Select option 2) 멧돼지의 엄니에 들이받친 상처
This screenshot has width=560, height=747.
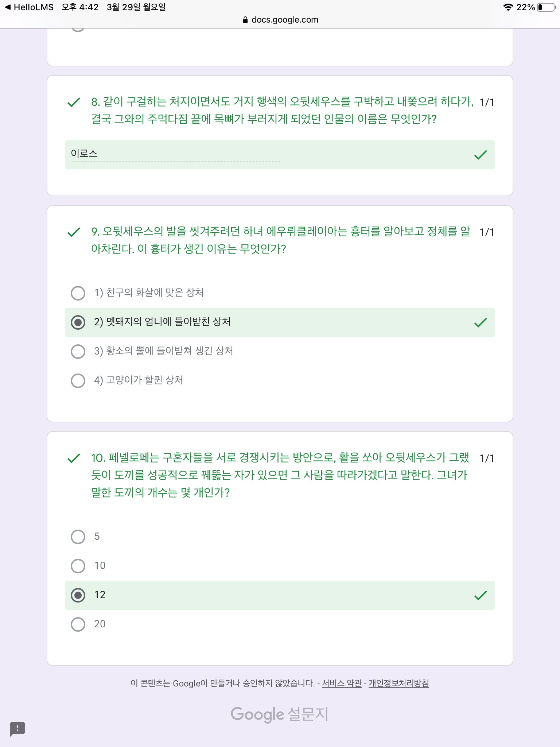[x=78, y=322]
